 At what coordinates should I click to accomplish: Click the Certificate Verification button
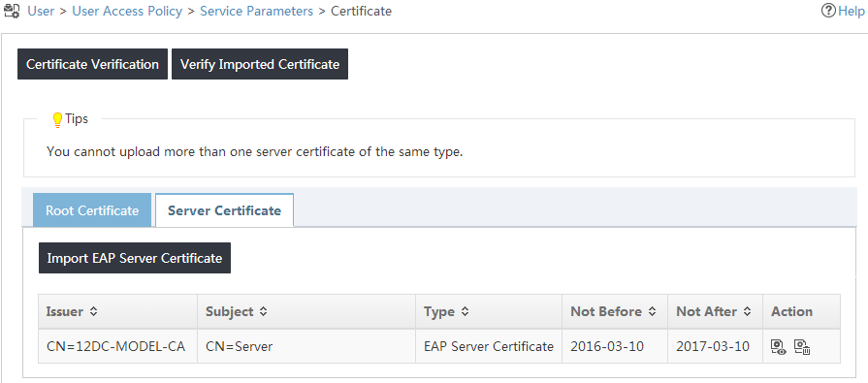pos(92,64)
